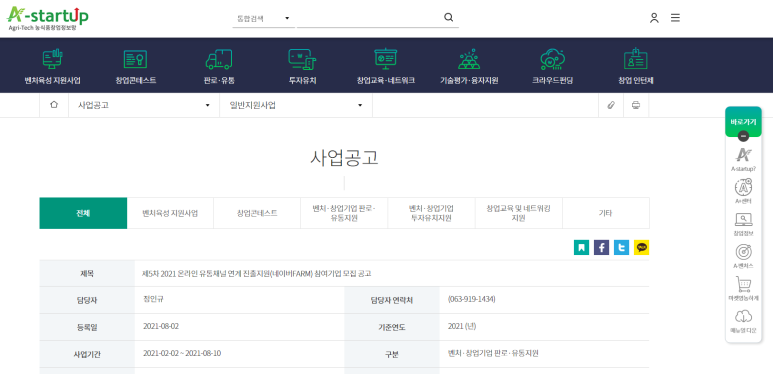Click the announcement title 제5차 2021 온라인 유통채널
This screenshot has width=773, height=374.
(256, 273)
